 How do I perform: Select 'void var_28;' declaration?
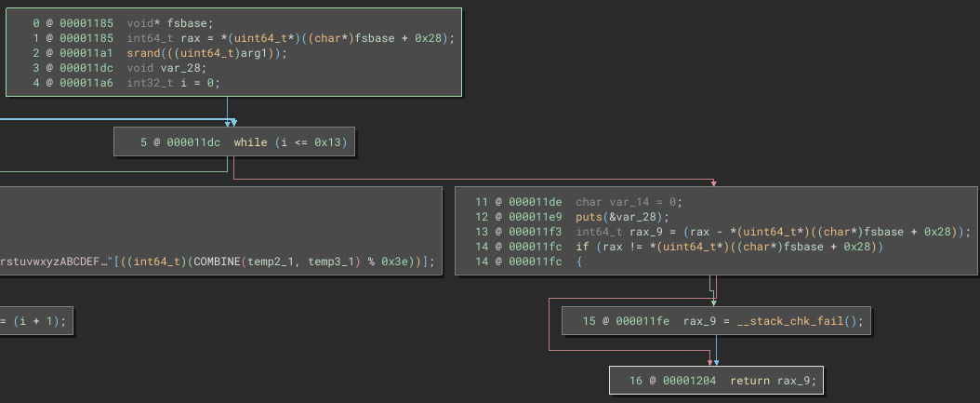coord(166,68)
